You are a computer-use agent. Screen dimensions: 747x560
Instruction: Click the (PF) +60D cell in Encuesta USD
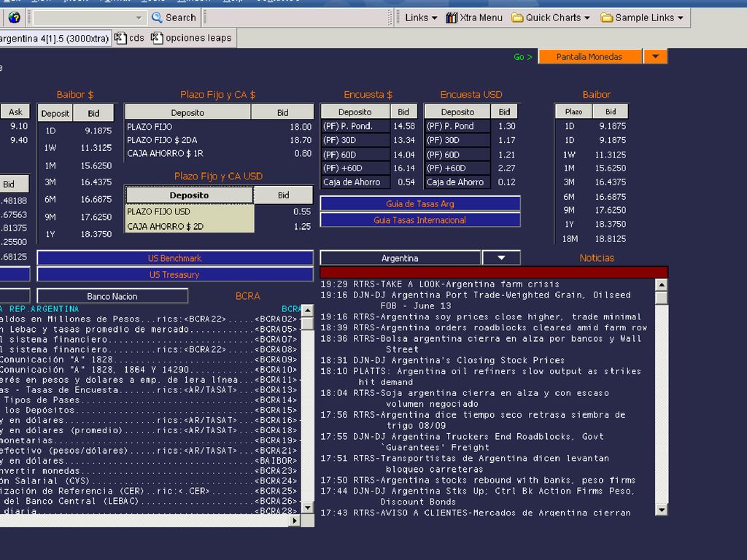coord(457,168)
